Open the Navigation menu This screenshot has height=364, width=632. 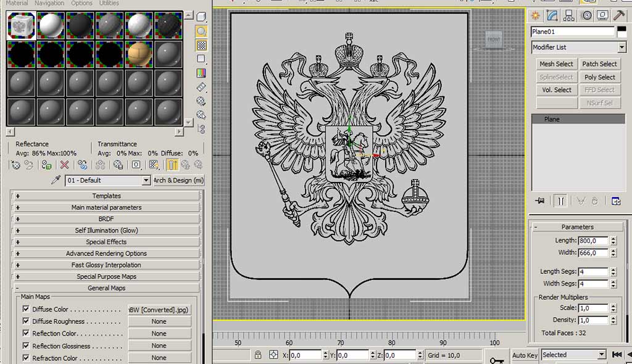click(x=49, y=3)
